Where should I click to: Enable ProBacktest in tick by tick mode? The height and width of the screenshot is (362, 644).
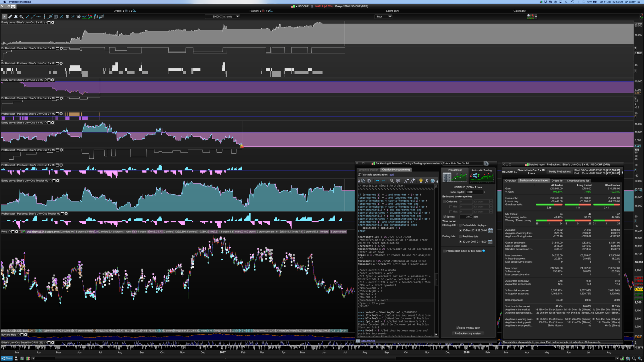[x=444, y=251]
